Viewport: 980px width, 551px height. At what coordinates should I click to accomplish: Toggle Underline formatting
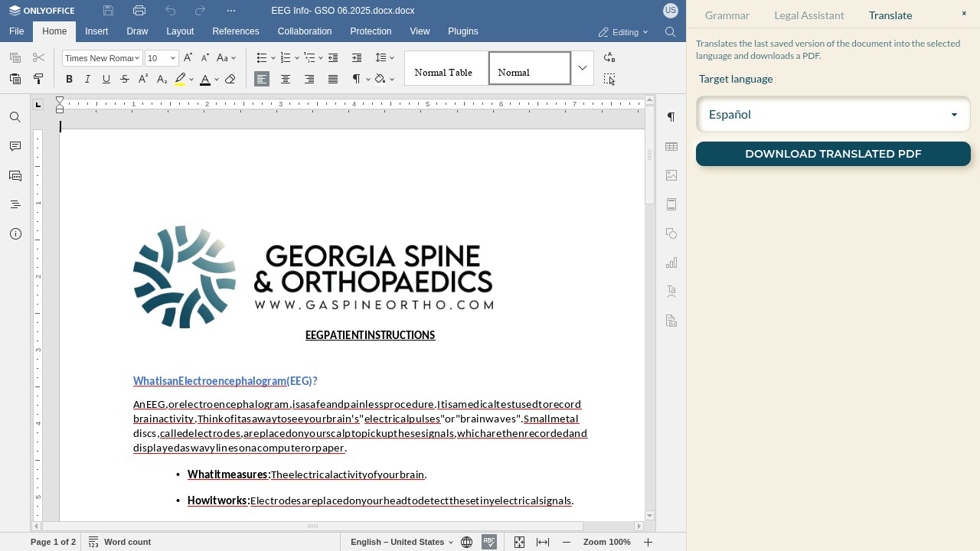click(x=106, y=79)
